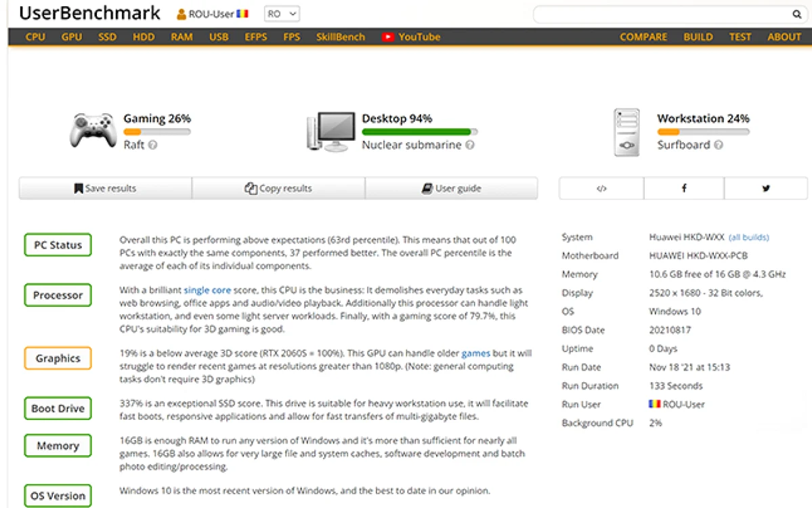The width and height of the screenshot is (812, 508).
Task: Open the help icon next to Surfboard
Action: pos(719,145)
